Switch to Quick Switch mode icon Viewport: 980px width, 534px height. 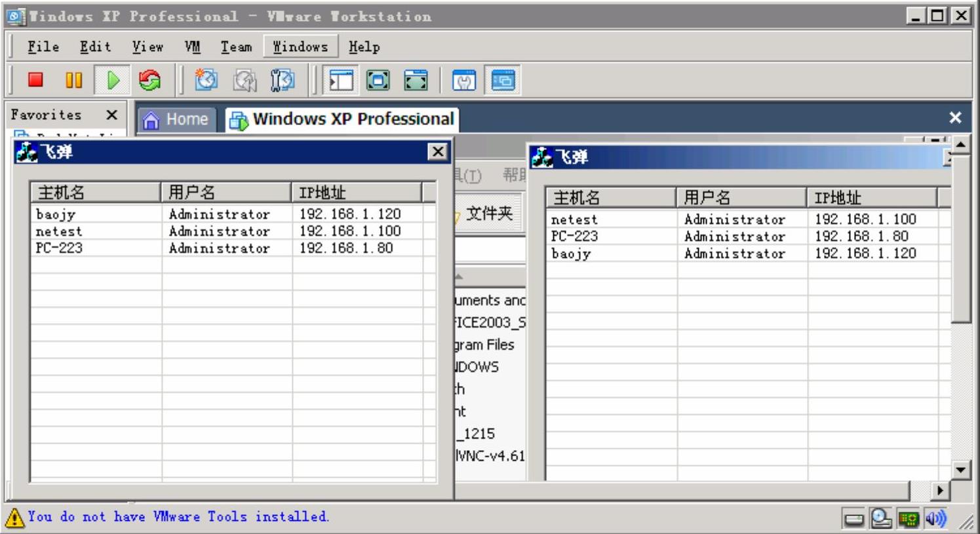[378, 80]
